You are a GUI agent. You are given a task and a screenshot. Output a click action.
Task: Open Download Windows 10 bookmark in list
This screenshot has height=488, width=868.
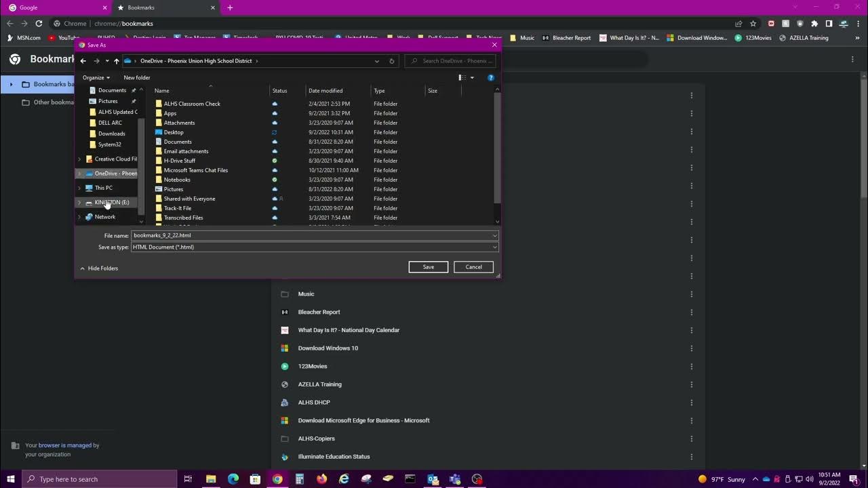coord(328,348)
